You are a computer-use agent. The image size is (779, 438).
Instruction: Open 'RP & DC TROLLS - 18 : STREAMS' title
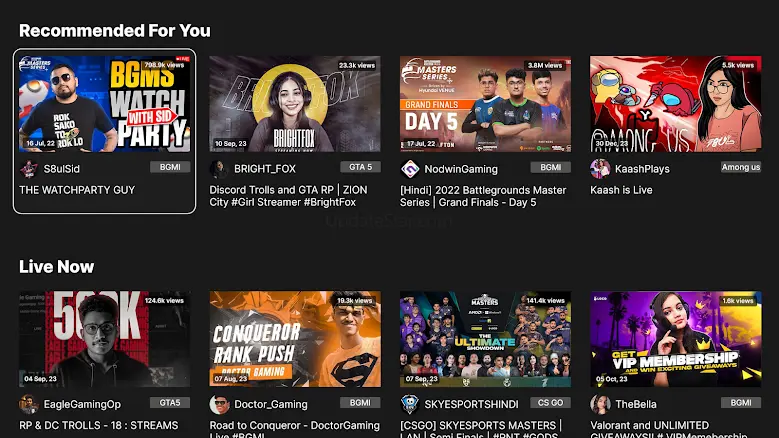click(x=98, y=425)
